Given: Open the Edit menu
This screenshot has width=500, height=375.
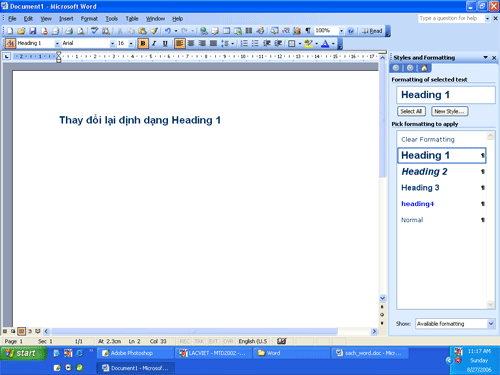Looking at the screenshot, I should [28, 19].
